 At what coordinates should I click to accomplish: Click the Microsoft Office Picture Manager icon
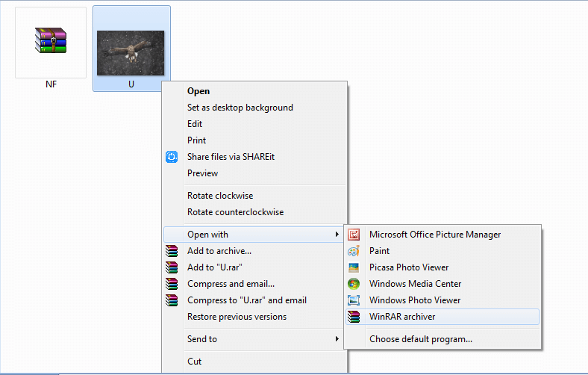(x=354, y=235)
